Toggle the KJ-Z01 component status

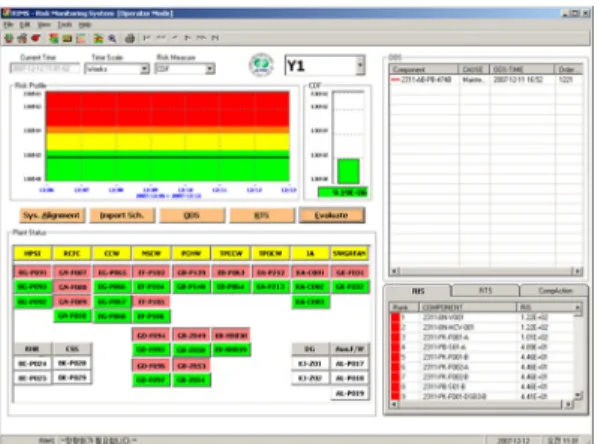coord(310,364)
